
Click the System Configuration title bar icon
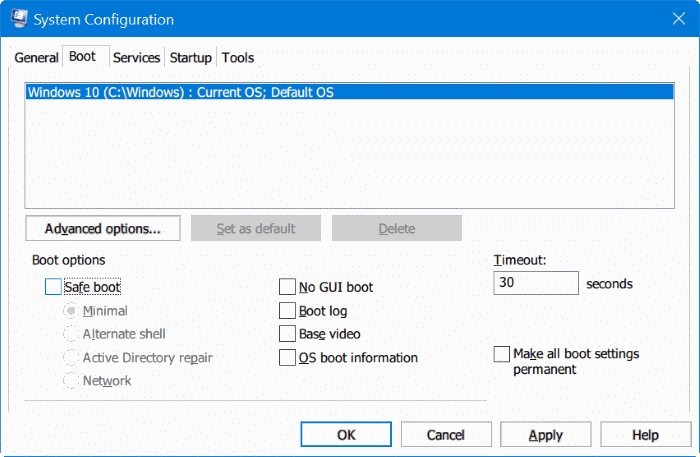(20, 19)
